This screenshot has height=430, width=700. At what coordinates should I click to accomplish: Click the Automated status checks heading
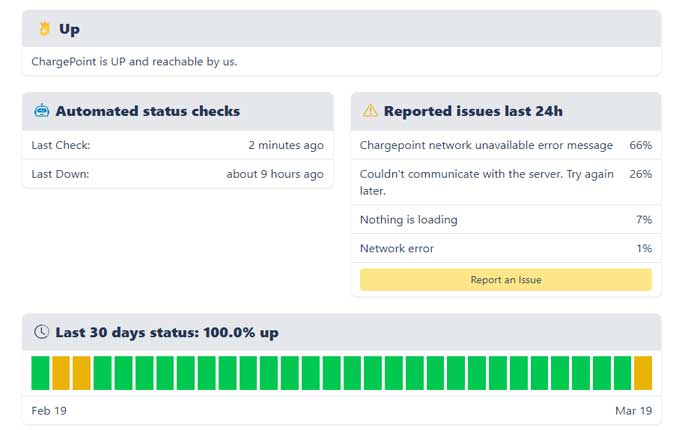pyautogui.click(x=147, y=111)
